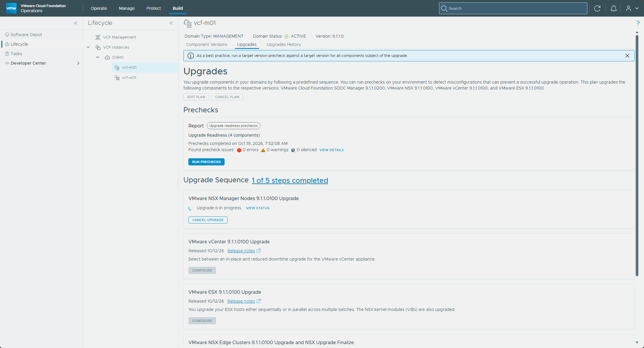Select the Upgrades tab
644x348 pixels.
click(x=247, y=44)
